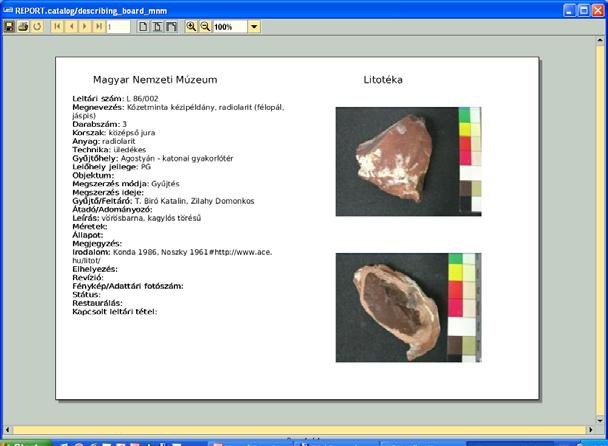The height and width of the screenshot is (446, 608).
Task: Fit the page to window width
Action: [x=171, y=27]
